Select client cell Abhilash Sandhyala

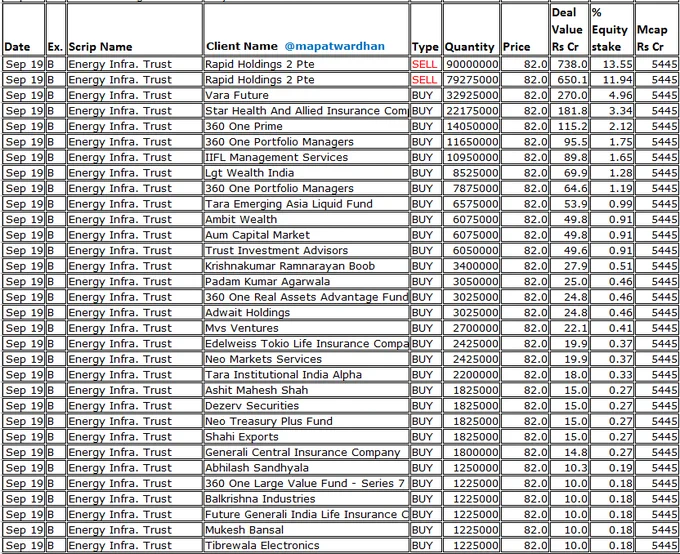[x=306, y=468]
